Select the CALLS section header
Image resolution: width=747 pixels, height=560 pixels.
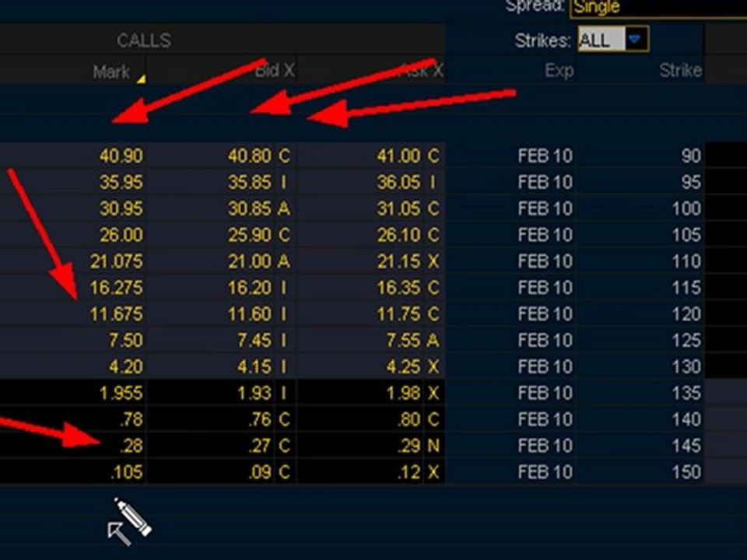point(144,40)
